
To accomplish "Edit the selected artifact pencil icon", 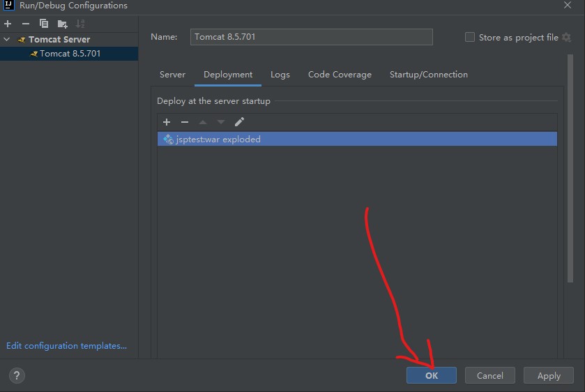I will [239, 121].
